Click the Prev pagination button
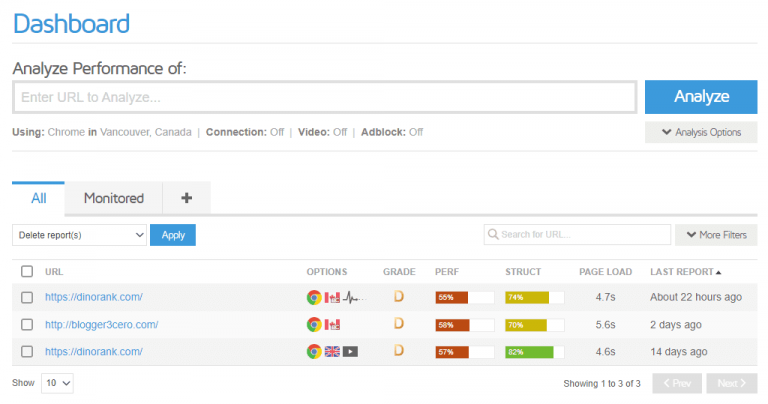Image resolution: width=768 pixels, height=404 pixels. pos(677,383)
